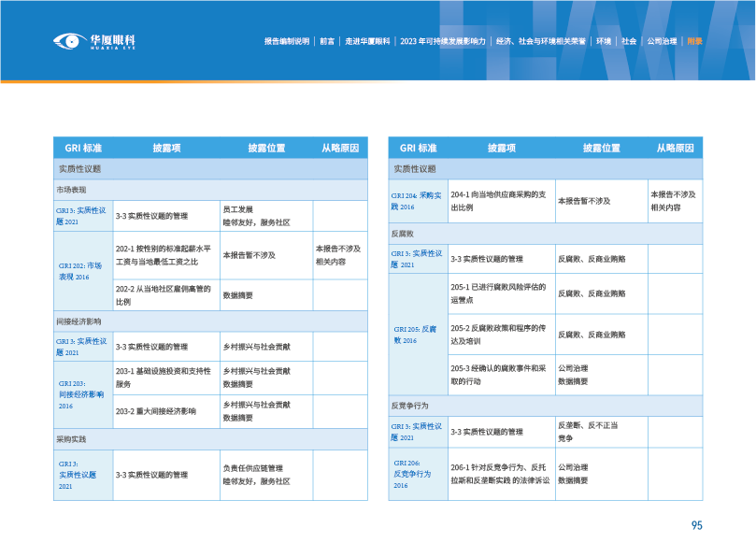756x557 pixels.
Task: Select 2023 年可持续发展影响力 tab
Action: pos(442,41)
